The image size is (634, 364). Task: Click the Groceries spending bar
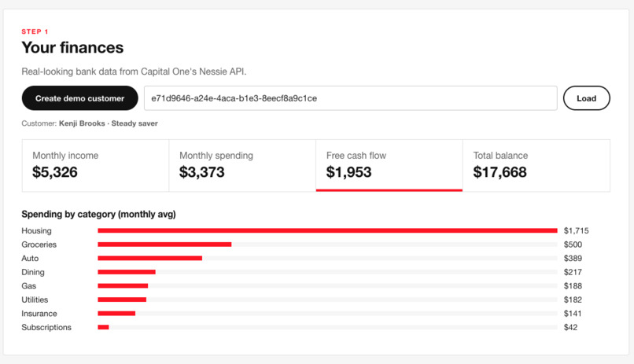(x=164, y=245)
